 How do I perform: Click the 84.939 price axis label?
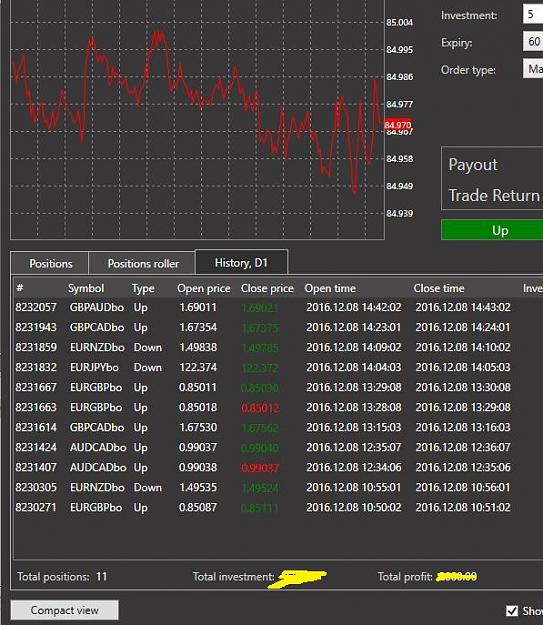pos(399,213)
